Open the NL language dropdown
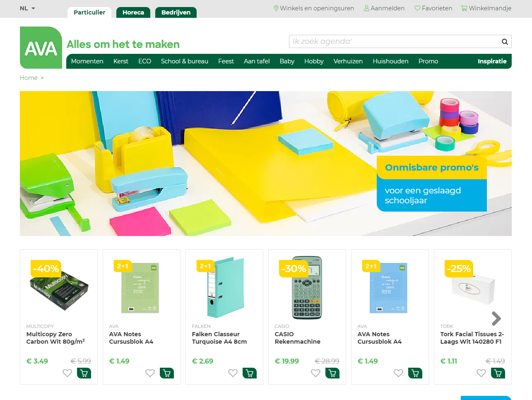The image size is (532, 400). [x=27, y=8]
